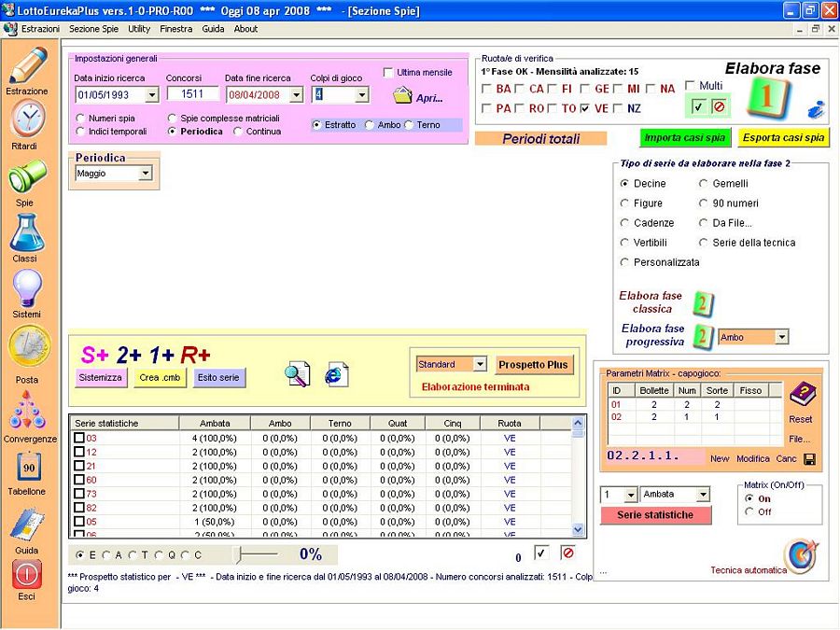Check the BA ruota checkbox
The width and height of the screenshot is (840, 630).
pos(486,89)
